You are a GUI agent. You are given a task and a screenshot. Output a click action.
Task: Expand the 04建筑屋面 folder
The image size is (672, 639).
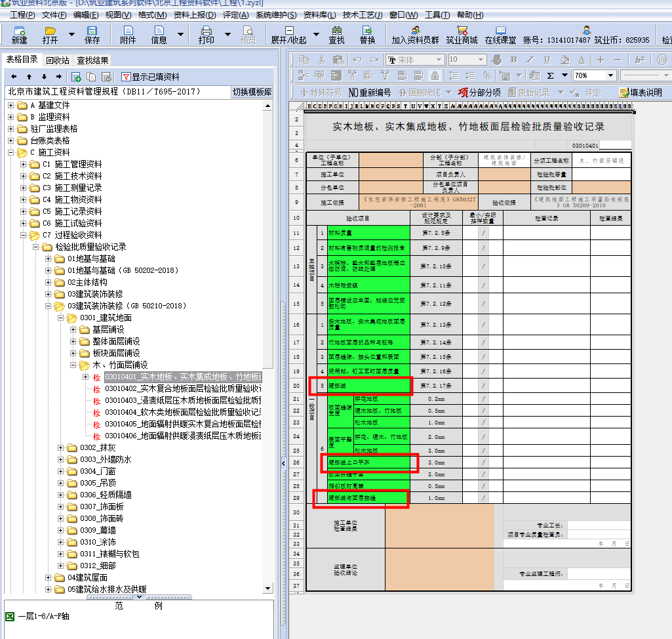point(48,578)
